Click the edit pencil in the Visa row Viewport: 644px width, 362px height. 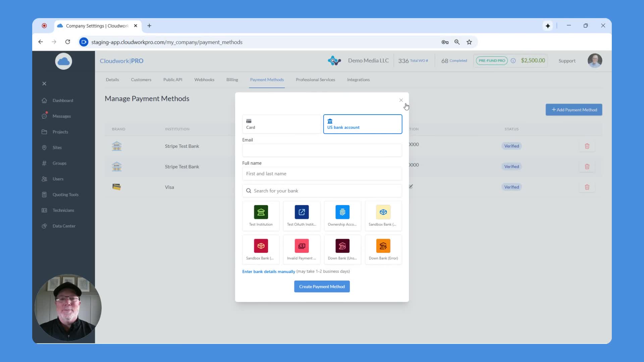point(411,186)
